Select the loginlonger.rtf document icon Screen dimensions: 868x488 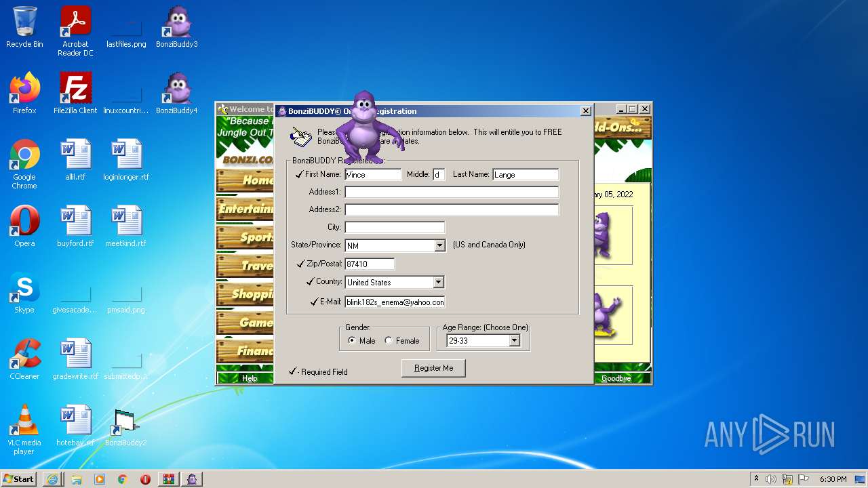coord(126,160)
